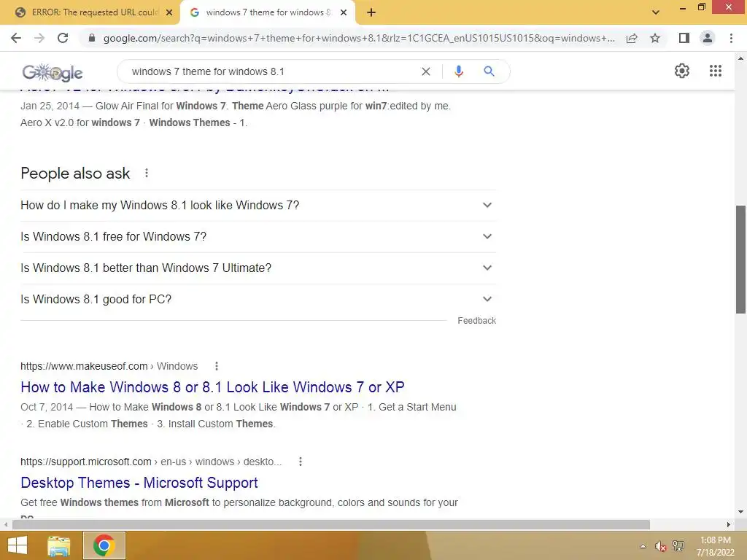Start voice search with microphone
Viewport: 747px width, 560px height.
[x=459, y=71]
